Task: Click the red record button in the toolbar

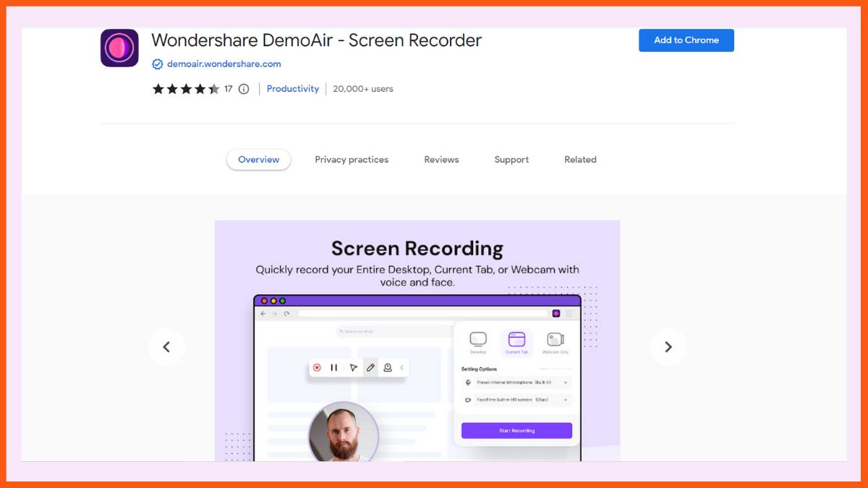Action: 318,367
